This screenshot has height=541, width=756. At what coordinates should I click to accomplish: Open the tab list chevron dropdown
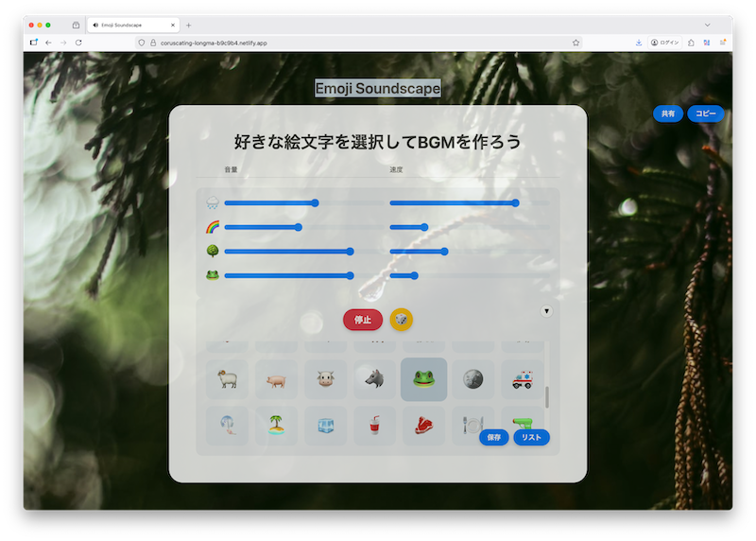pos(707,25)
